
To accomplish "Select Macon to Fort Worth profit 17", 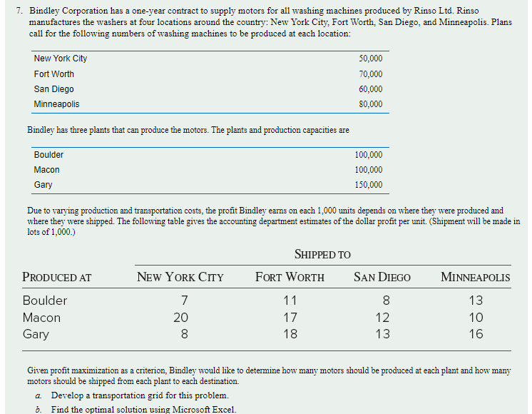I will (x=290, y=318).
